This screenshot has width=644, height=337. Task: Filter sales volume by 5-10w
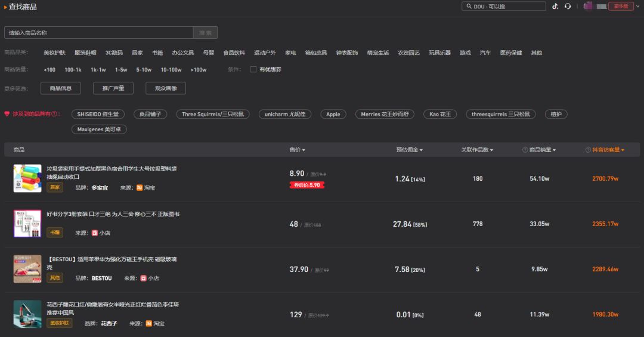coord(144,69)
